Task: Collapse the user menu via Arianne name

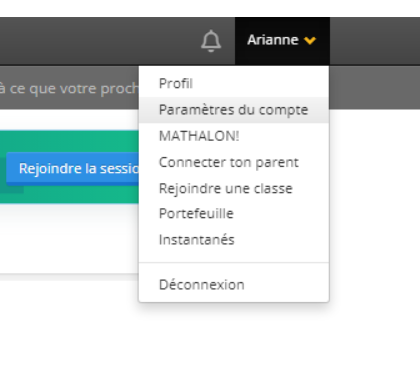Action: pos(273,40)
